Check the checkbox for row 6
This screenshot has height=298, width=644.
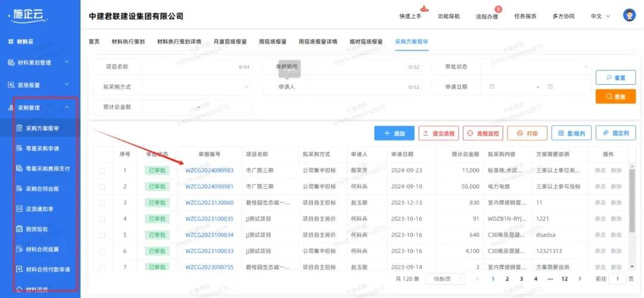(103, 251)
